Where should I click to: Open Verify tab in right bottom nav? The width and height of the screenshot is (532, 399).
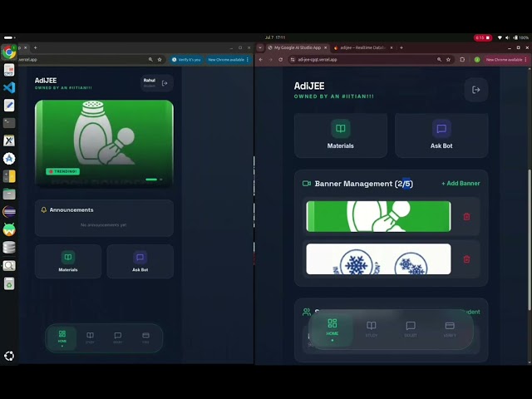(450, 329)
